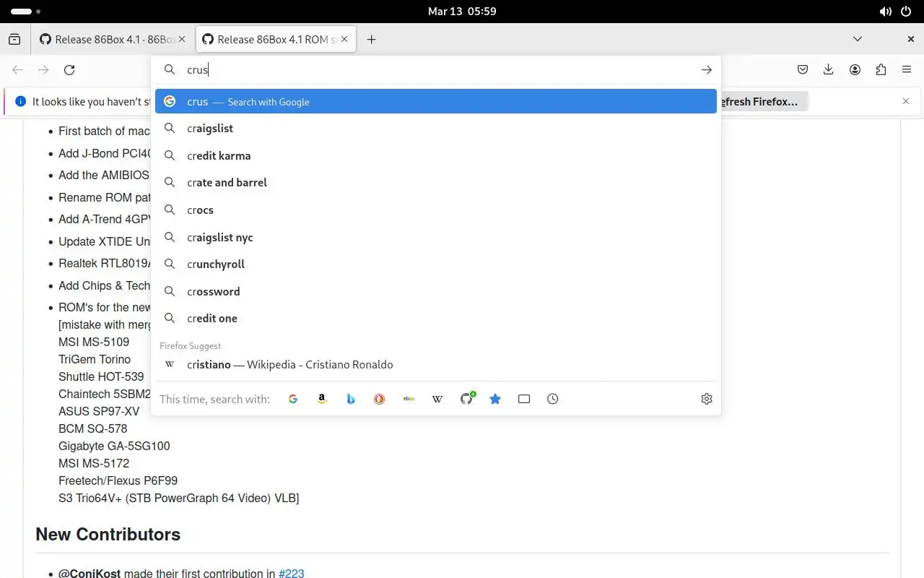Expand the list all tabs dropdown
This screenshot has height=578, width=924.
pyautogui.click(x=858, y=40)
